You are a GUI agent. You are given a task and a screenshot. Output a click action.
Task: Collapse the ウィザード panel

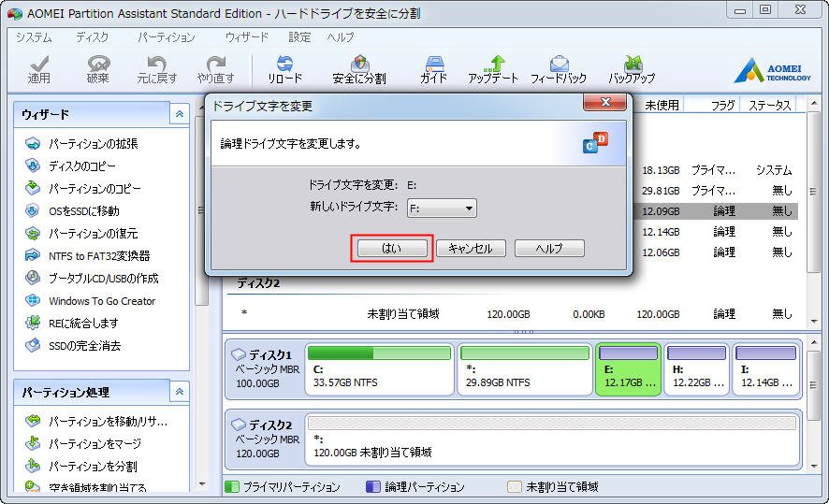tap(180, 114)
